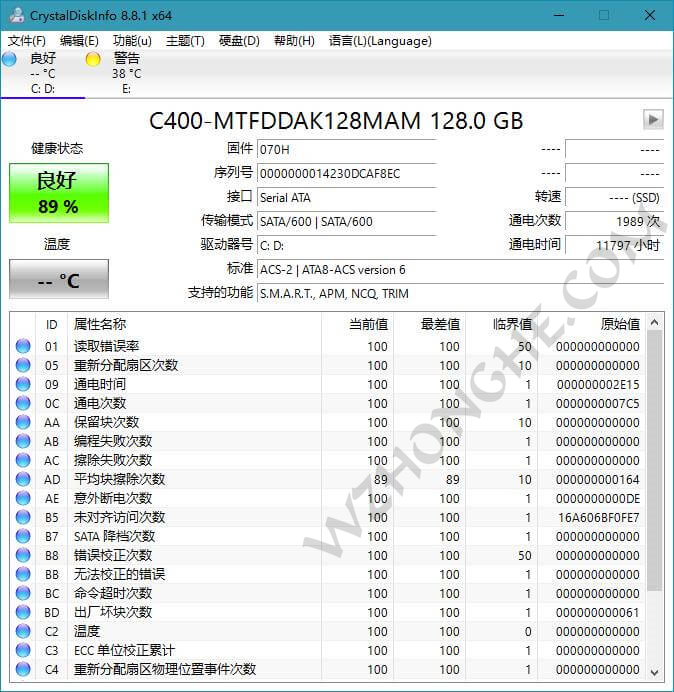Screen dimensions: 674x692
Task: Click status icon of row BD 出厂坏块次数
Action: point(23,612)
